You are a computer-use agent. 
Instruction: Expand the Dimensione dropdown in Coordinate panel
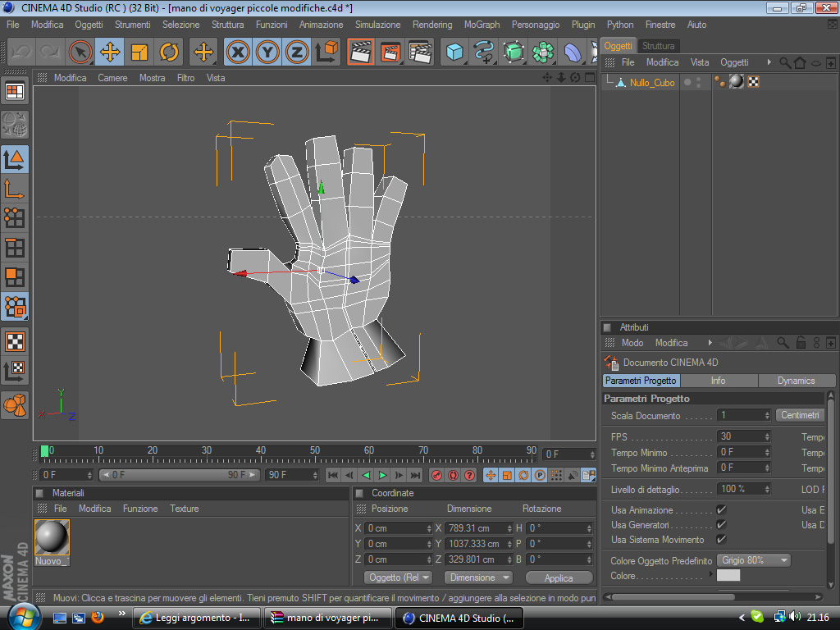477,577
